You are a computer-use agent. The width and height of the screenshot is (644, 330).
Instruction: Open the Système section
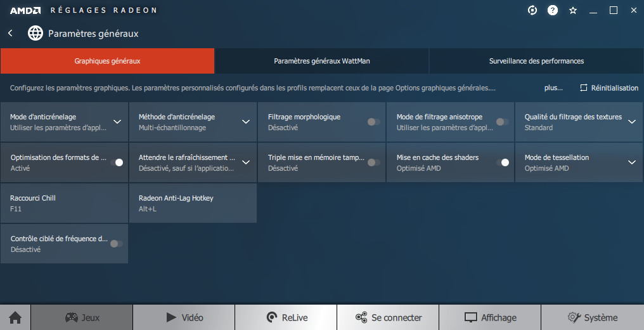coord(593,317)
